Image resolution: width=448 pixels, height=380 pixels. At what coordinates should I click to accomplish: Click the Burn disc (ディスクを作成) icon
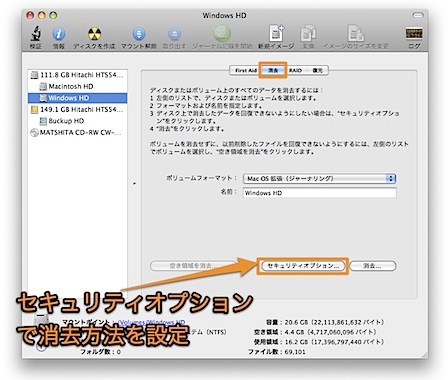point(94,34)
